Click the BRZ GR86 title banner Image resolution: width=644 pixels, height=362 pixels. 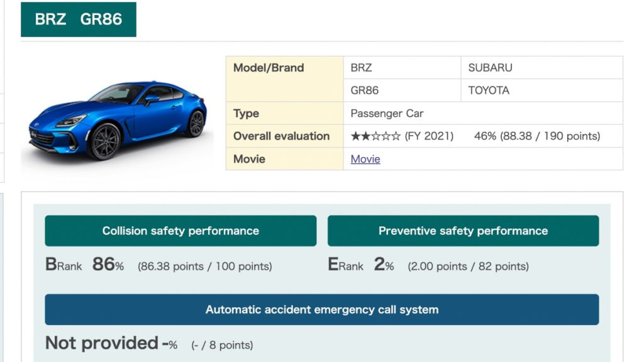coord(79,19)
